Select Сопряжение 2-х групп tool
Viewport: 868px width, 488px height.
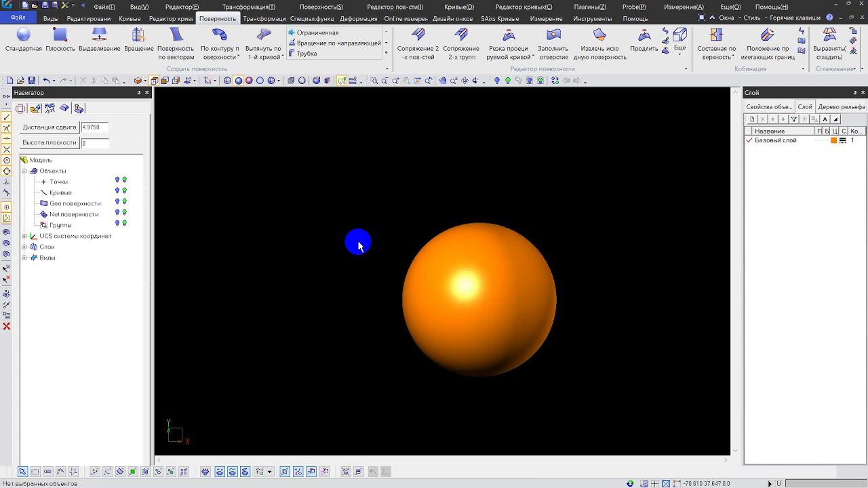tap(462, 44)
